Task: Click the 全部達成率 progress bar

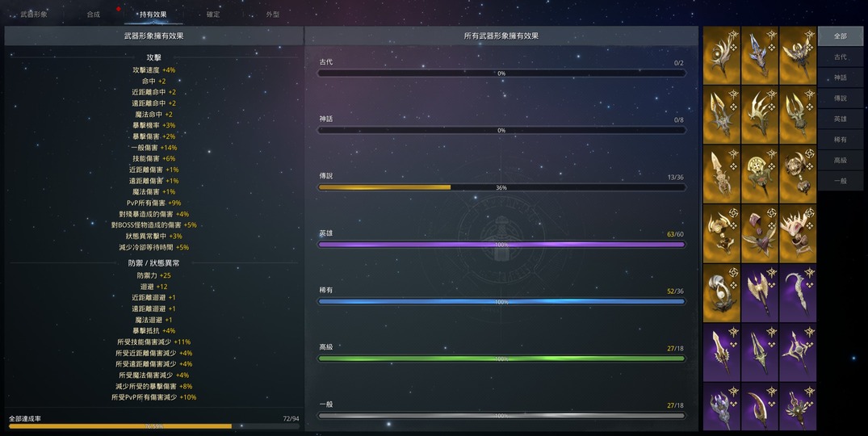Action: point(154,426)
